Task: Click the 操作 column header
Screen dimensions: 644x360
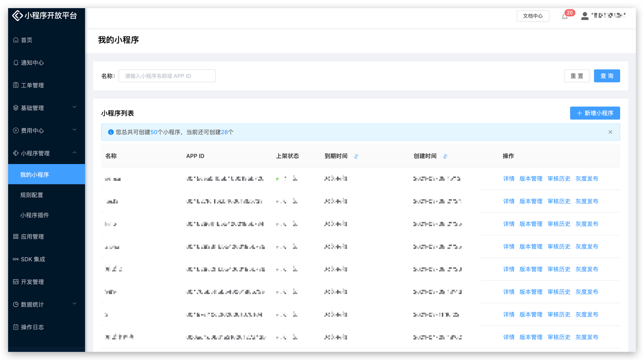Action: click(x=508, y=156)
